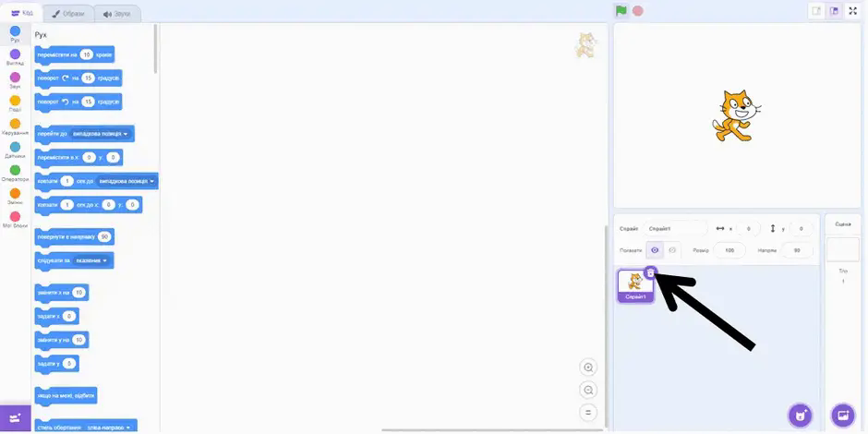Show the sprite with the eye button
This screenshot has width=868, height=434.
coord(655,250)
